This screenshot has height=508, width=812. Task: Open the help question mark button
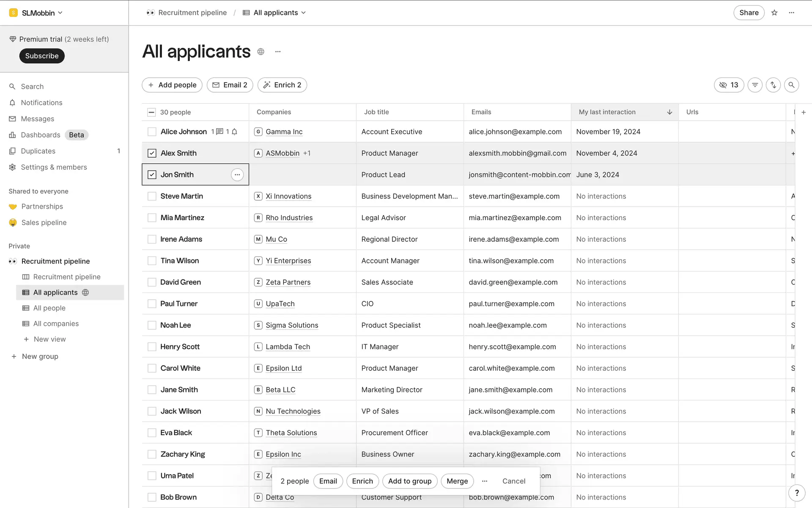pos(797,493)
